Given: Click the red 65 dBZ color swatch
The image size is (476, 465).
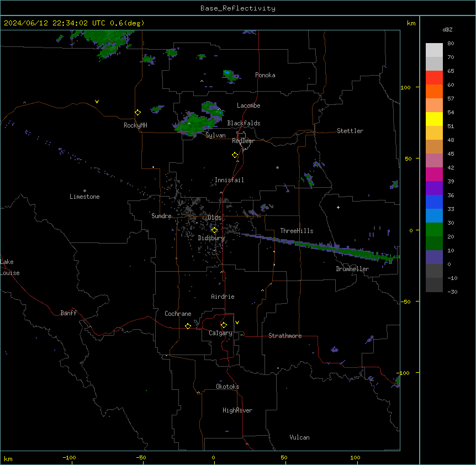Looking at the screenshot, I should [x=434, y=78].
